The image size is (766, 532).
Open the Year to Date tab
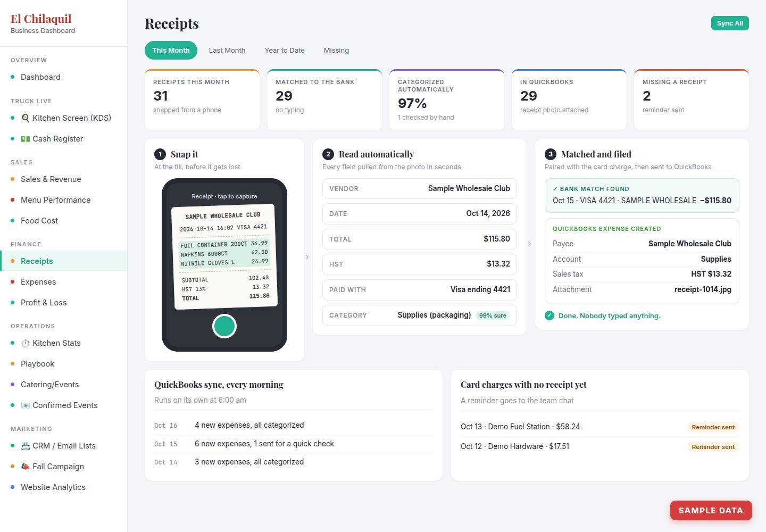(x=285, y=50)
